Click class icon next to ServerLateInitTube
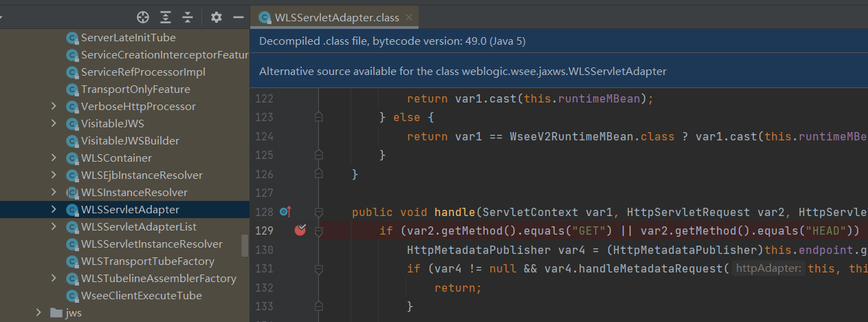This screenshot has height=322, width=868. (x=72, y=37)
